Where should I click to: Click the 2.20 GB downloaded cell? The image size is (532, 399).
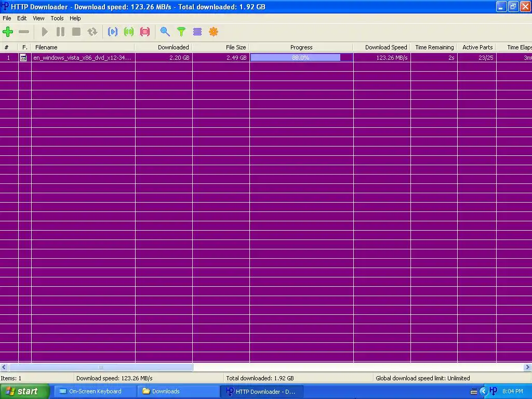(x=164, y=58)
